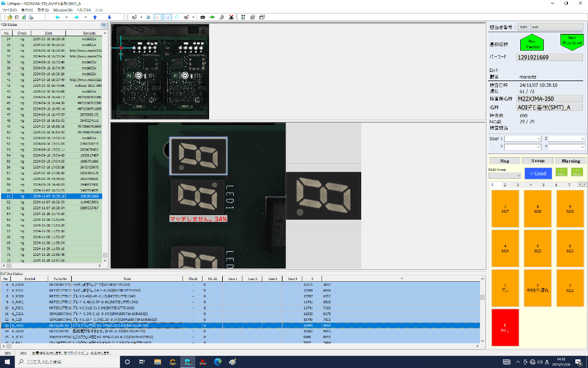
Task: Click the camera icon in toolbar
Action: click(202, 17)
